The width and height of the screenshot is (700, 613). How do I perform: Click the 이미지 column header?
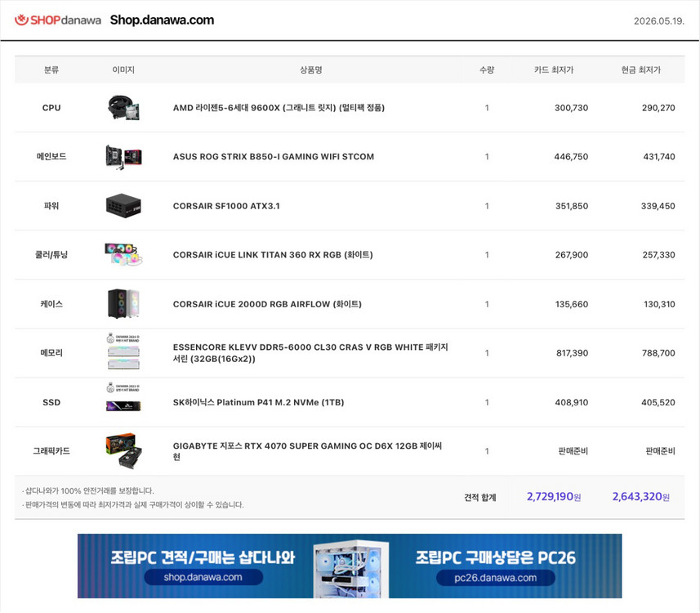tap(123, 69)
